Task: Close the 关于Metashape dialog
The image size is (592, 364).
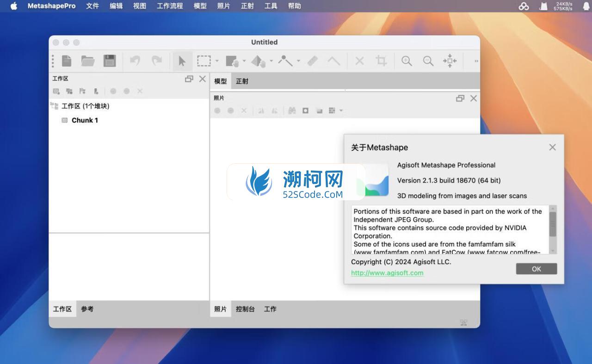Action: [552, 147]
